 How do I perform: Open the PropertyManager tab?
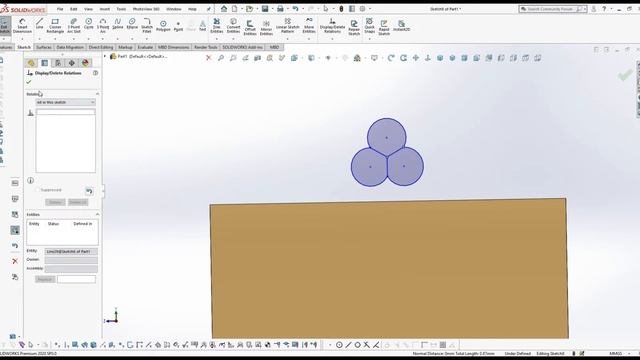(x=44, y=63)
